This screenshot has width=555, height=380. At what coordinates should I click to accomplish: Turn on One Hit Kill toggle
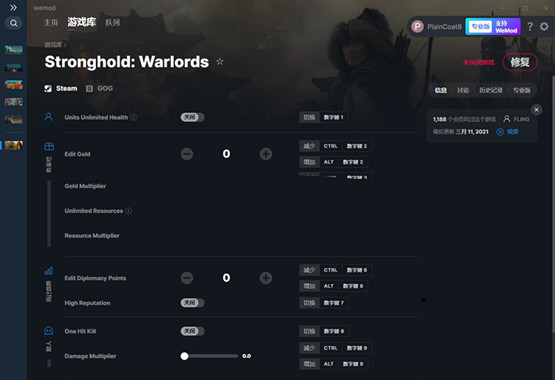tap(193, 331)
